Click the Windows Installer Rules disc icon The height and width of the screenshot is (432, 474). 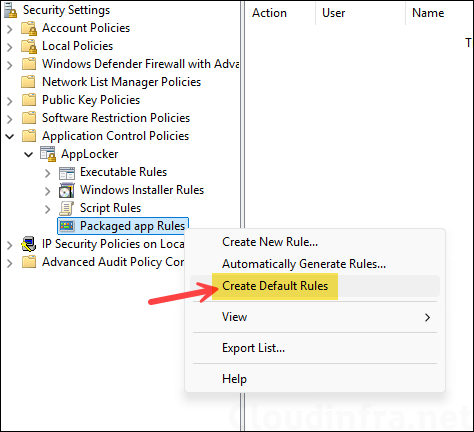click(x=67, y=190)
